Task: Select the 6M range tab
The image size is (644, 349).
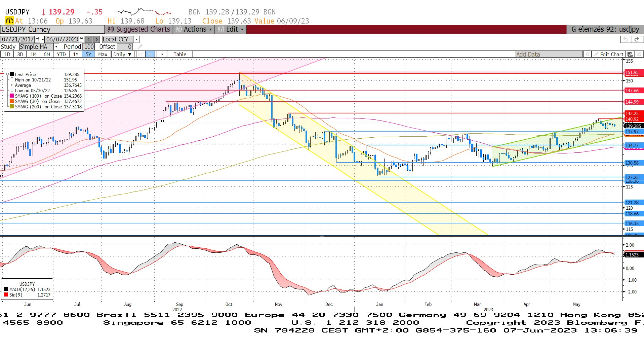Action: pyautogui.click(x=47, y=54)
